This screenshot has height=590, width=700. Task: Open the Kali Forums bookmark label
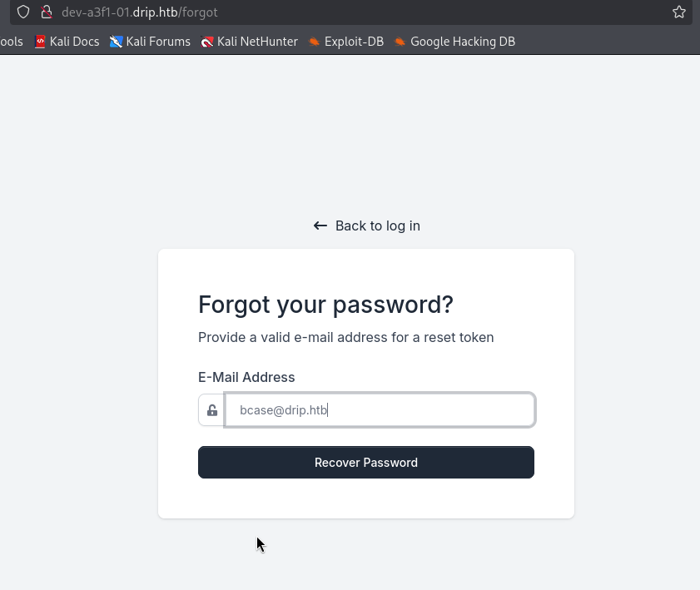(158, 42)
